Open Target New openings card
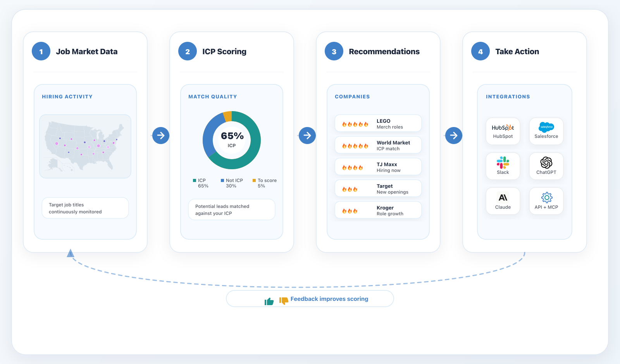 378,189
